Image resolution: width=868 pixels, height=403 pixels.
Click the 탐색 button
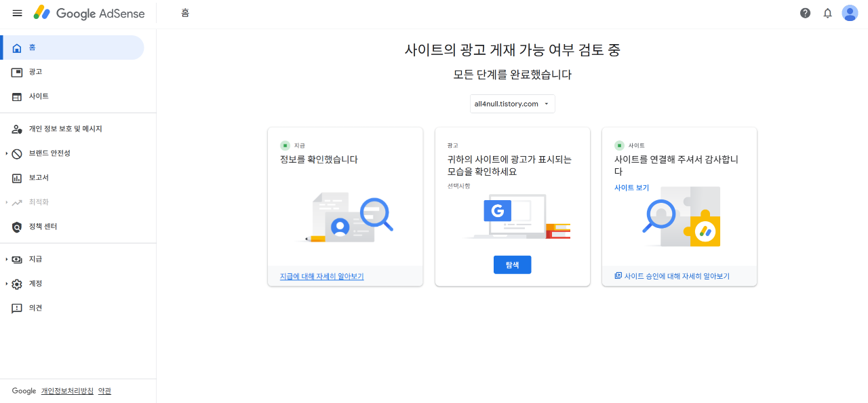coord(512,265)
